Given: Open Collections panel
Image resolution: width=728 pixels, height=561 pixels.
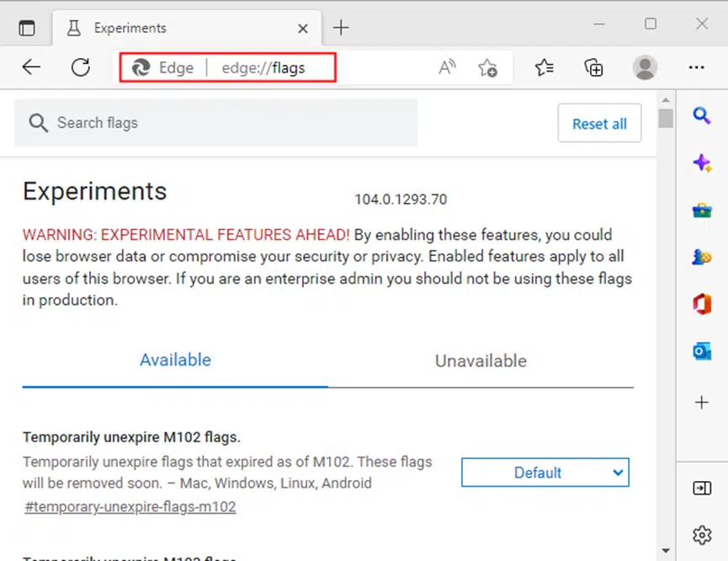Looking at the screenshot, I should pos(593,68).
